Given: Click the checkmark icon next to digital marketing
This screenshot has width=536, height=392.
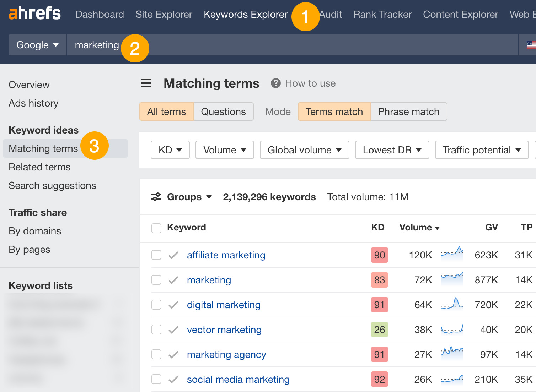Looking at the screenshot, I should 173,305.
